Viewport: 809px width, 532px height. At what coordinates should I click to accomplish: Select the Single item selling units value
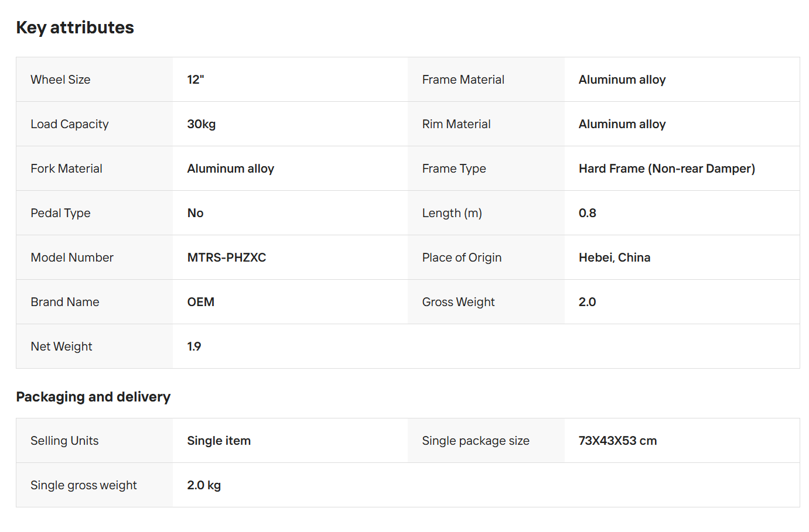(x=219, y=441)
